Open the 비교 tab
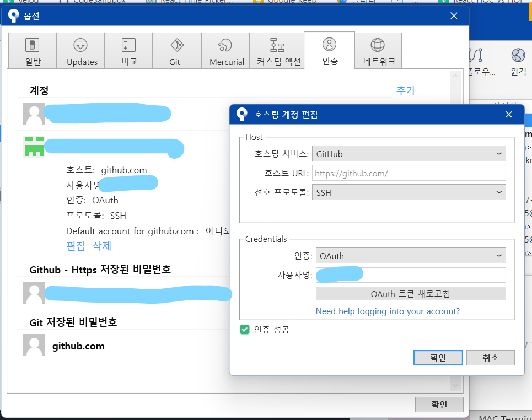This screenshot has height=420, width=532. pyautogui.click(x=129, y=51)
